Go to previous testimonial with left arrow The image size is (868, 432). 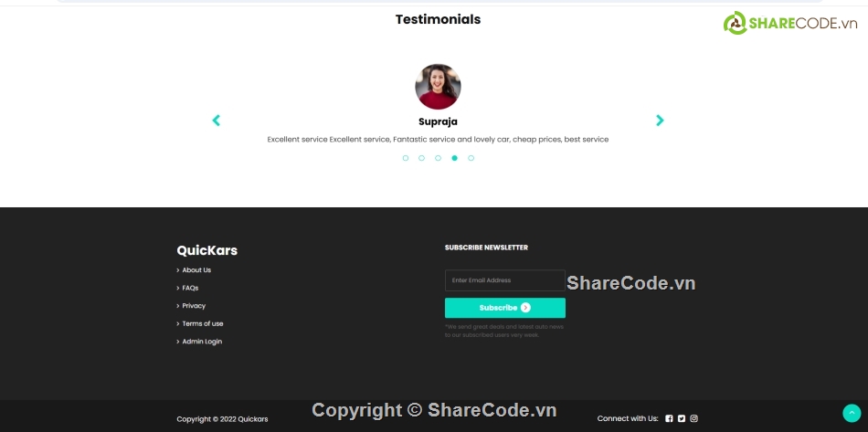coord(216,121)
